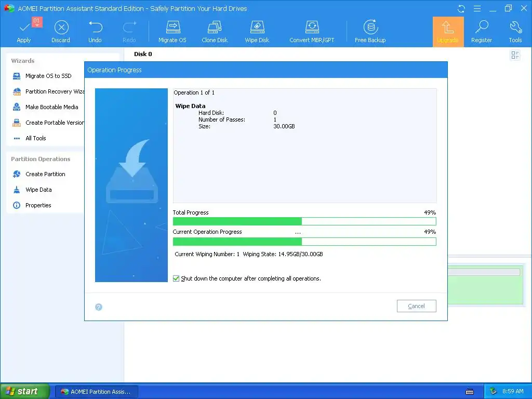This screenshot has width=532, height=399.
Task: Click the system tray hardware icon
Action: point(494,392)
